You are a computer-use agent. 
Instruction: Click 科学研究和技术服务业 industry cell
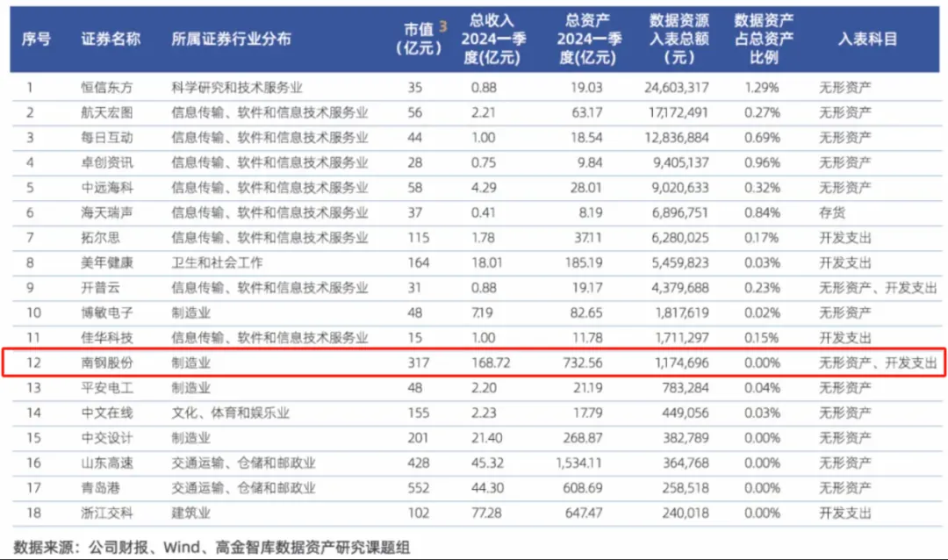click(237, 88)
